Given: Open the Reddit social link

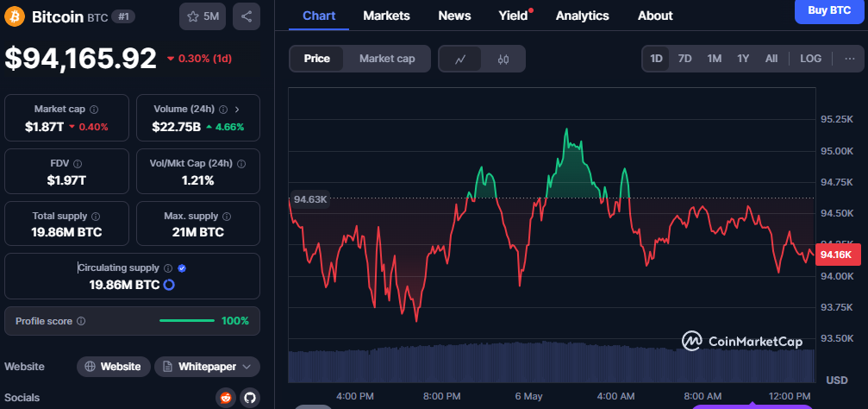Looking at the screenshot, I should click(x=225, y=397).
